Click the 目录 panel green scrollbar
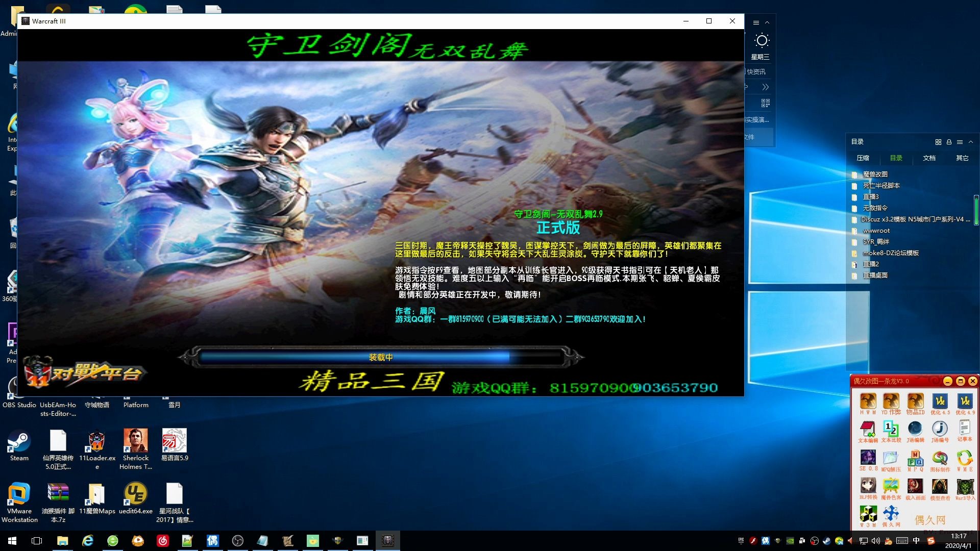 (x=976, y=210)
